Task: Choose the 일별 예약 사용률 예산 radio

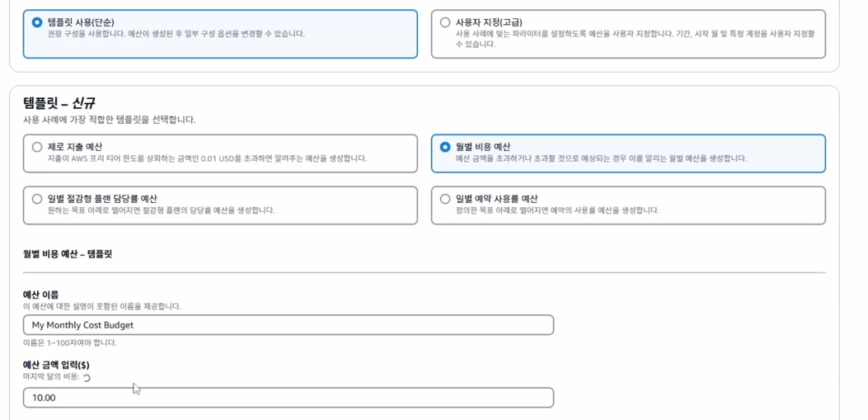Action: coord(445,198)
